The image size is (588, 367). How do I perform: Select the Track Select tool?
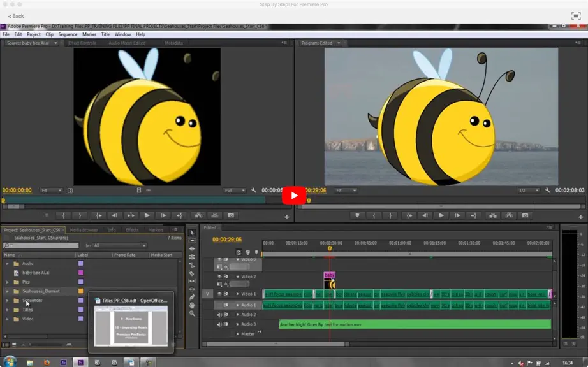click(x=192, y=241)
